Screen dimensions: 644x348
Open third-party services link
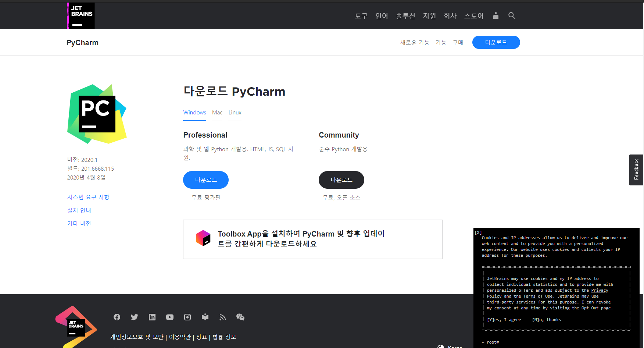point(511,302)
